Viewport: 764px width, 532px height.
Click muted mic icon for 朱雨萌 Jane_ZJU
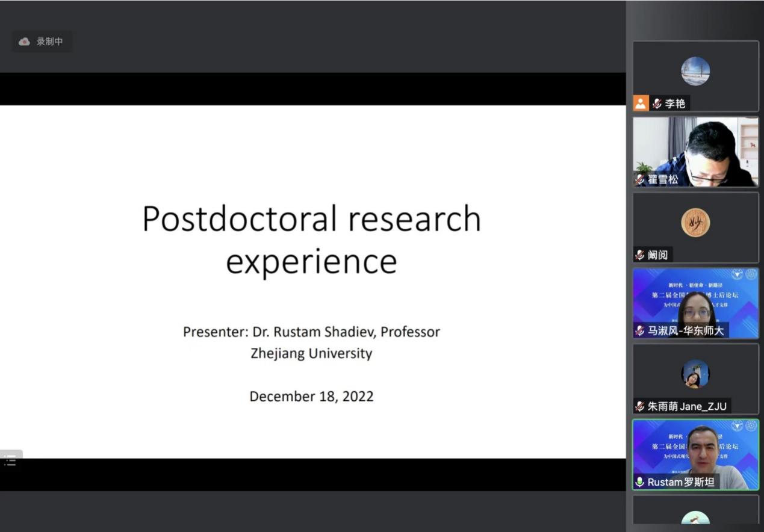tap(640, 406)
